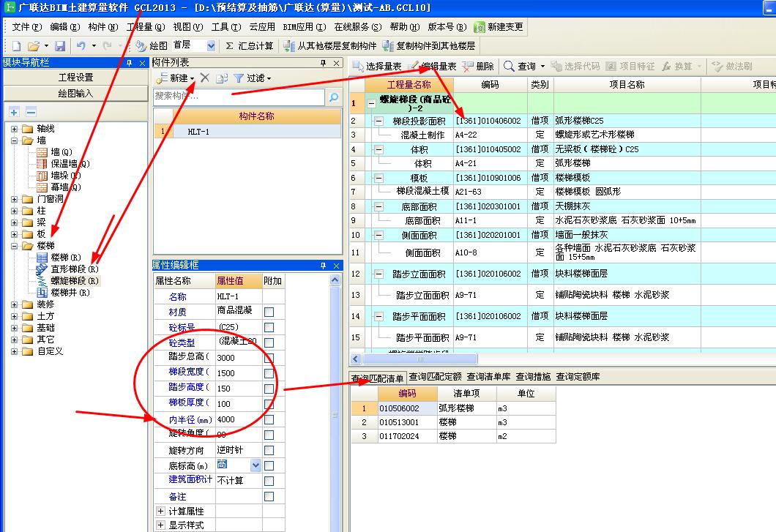Viewport: 776px width, 532px height.
Task: Pin the 构件列表 panel
Action: coord(323,63)
